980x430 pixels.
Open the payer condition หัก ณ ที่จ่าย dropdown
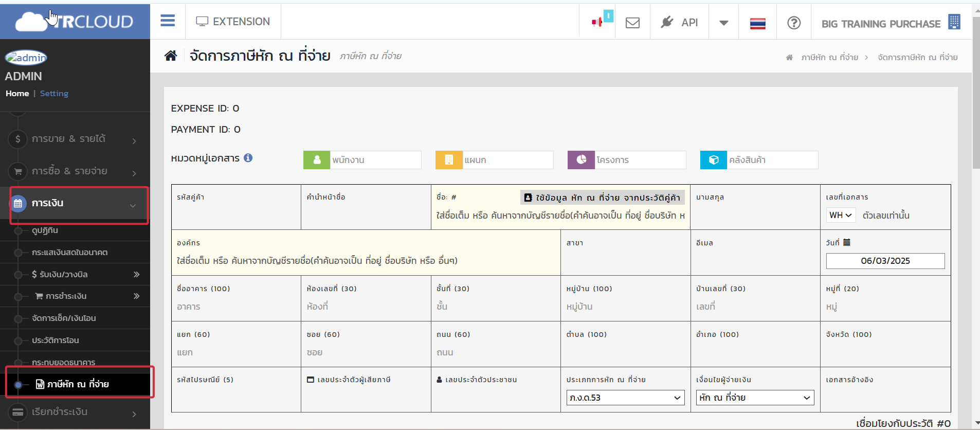tap(754, 398)
